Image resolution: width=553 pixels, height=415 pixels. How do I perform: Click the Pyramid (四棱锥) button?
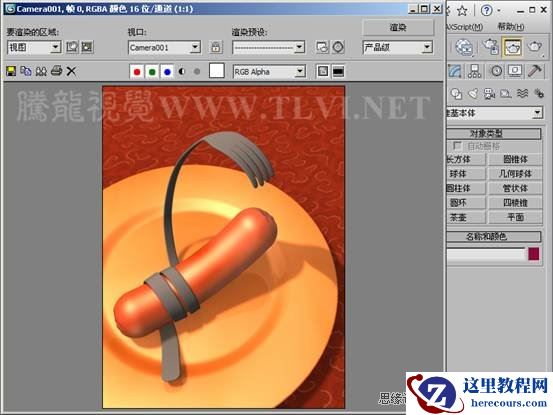[515, 203]
